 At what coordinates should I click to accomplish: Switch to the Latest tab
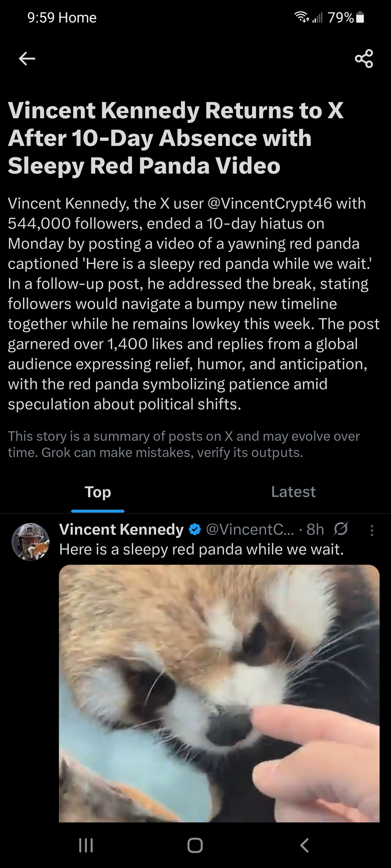[293, 492]
